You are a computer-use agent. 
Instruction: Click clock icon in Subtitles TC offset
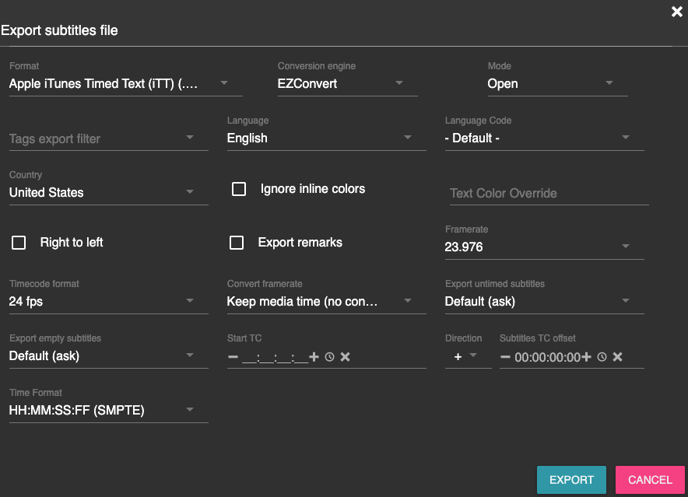[602, 357]
